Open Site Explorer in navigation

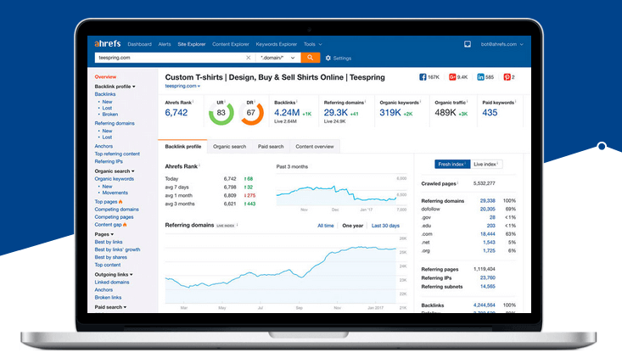[x=192, y=44]
